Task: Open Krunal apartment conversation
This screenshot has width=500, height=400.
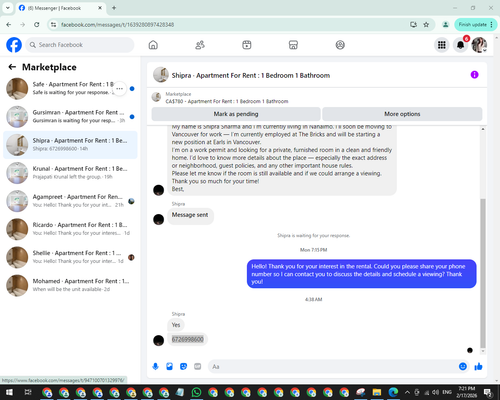Action: [x=70, y=173]
